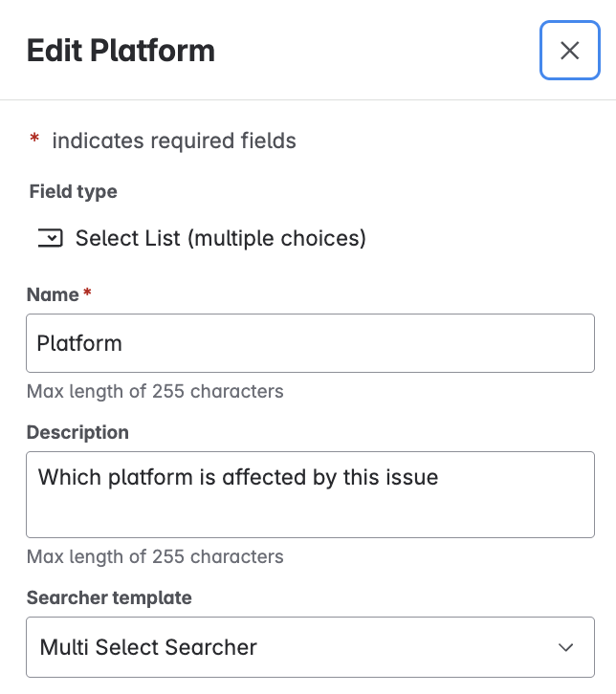
Task: Place cursor in 'Platform' text of Name
Action: tap(79, 342)
